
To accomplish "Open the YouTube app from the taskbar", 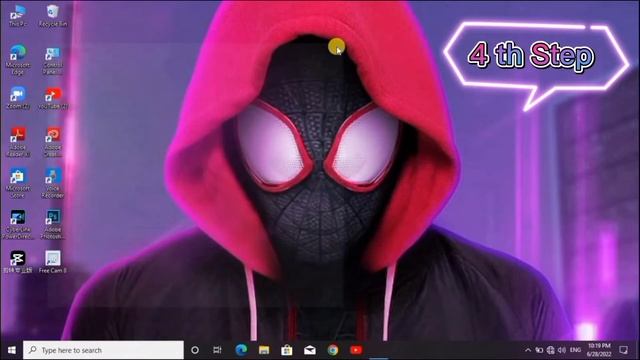I will pyautogui.click(x=356, y=350).
